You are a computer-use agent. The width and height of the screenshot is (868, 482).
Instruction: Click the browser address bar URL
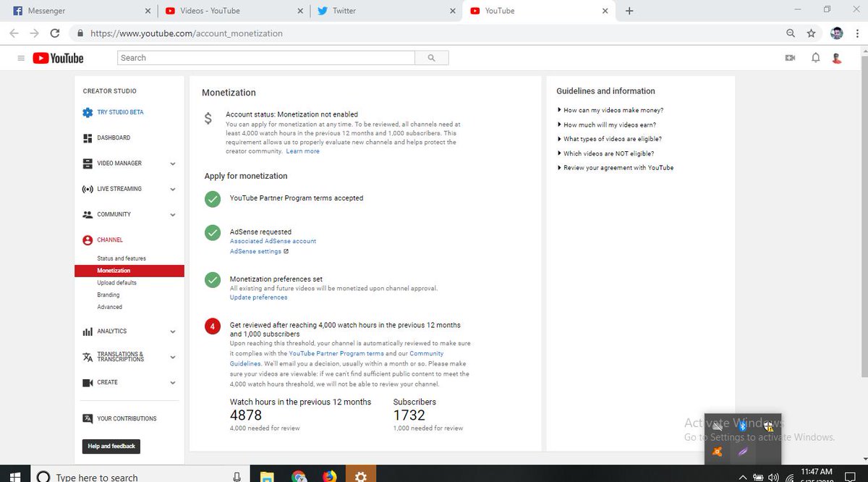186,33
